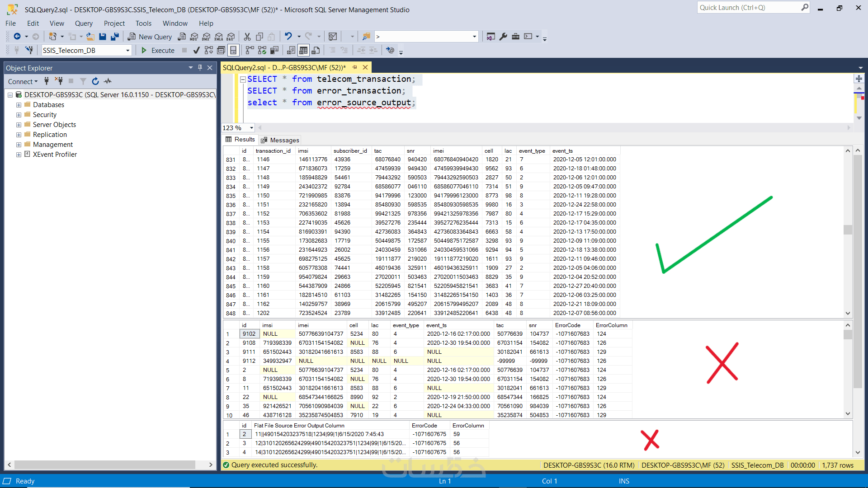The width and height of the screenshot is (868, 488).
Task: Click the Parse query checkmark icon
Action: 196,50
